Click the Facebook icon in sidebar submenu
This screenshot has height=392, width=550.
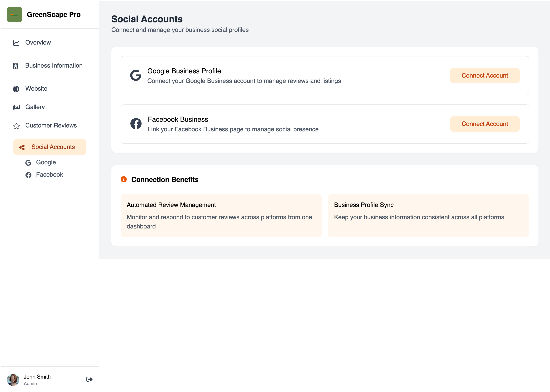pyautogui.click(x=28, y=175)
